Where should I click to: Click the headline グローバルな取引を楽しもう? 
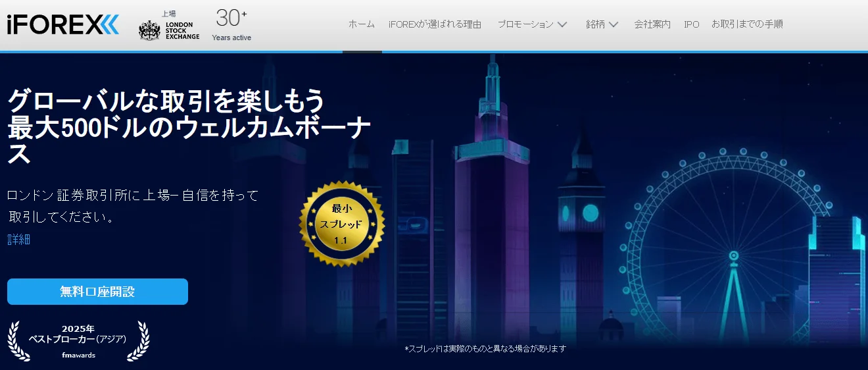coord(166,101)
